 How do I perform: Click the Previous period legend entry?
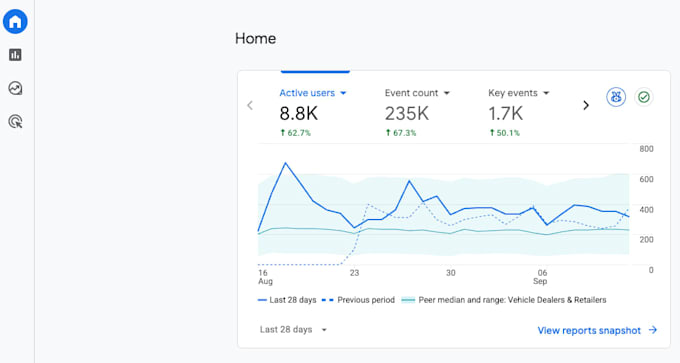[x=358, y=300]
